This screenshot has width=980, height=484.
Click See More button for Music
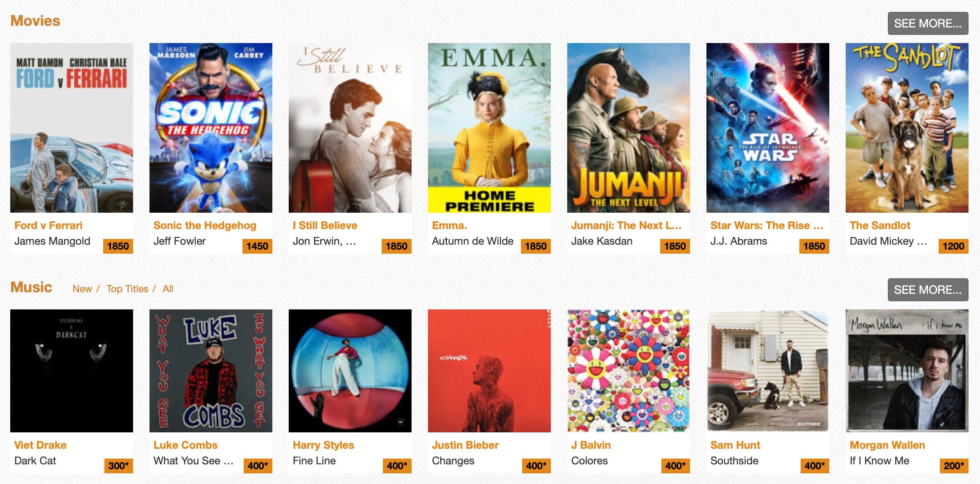928,290
